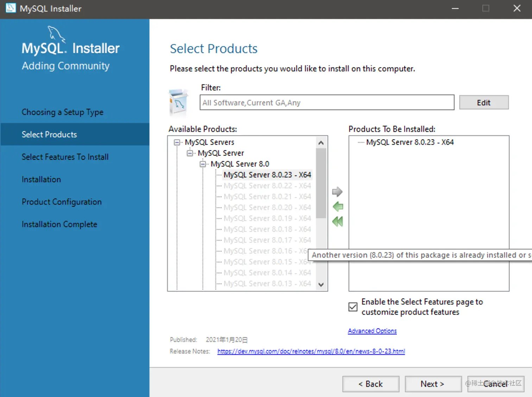Click the Next button
This screenshot has width=532, height=397.
433,384
